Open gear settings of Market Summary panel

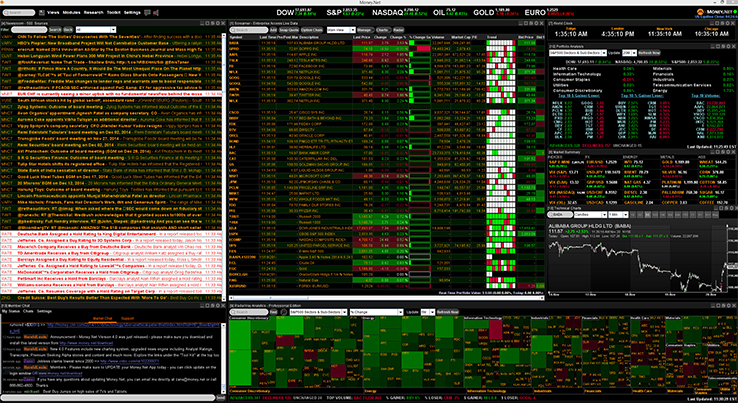(728, 153)
